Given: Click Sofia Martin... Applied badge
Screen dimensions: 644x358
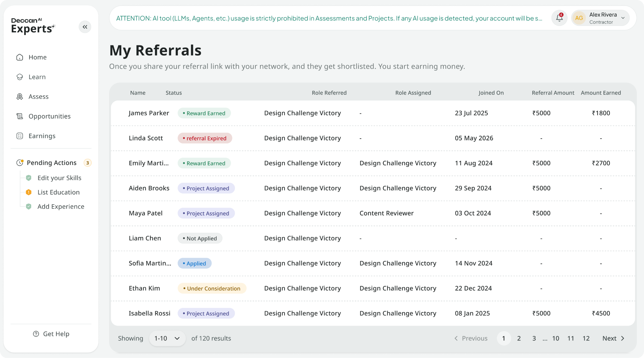Looking at the screenshot, I should (x=194, y=263).
